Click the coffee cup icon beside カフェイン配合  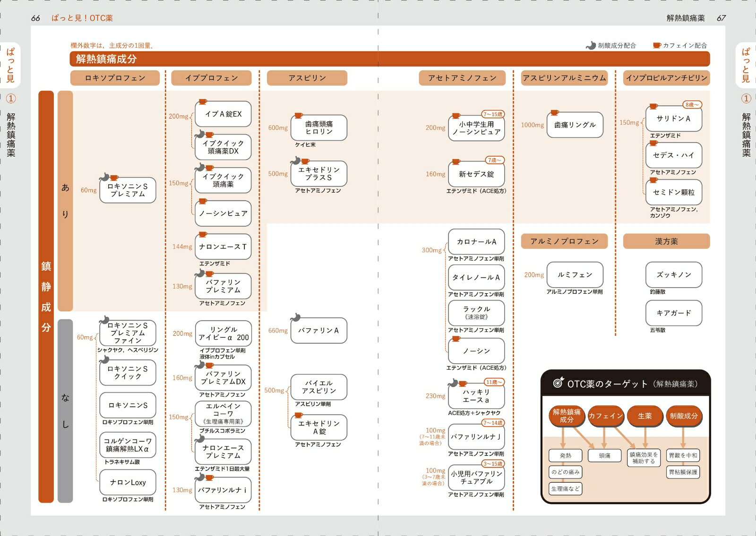[657, 45]
